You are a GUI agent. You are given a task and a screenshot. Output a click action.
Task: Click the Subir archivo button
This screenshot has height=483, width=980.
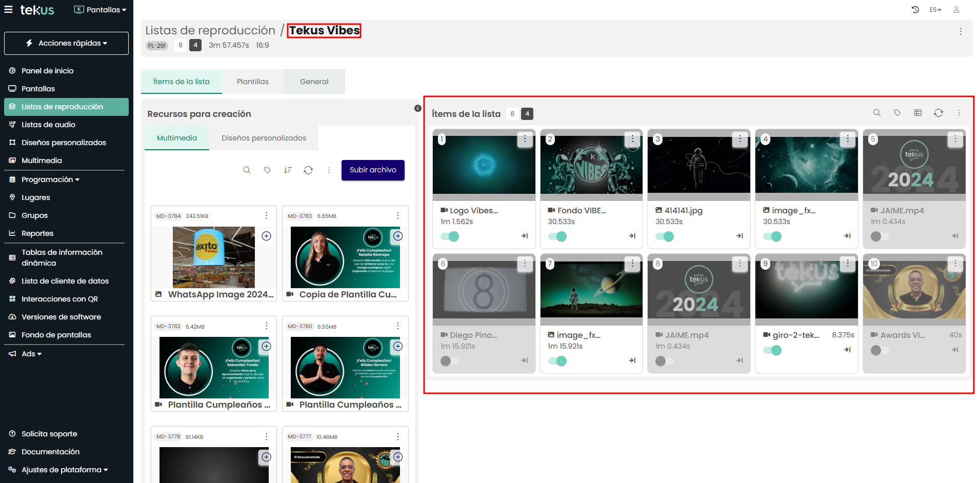[373, 170]
